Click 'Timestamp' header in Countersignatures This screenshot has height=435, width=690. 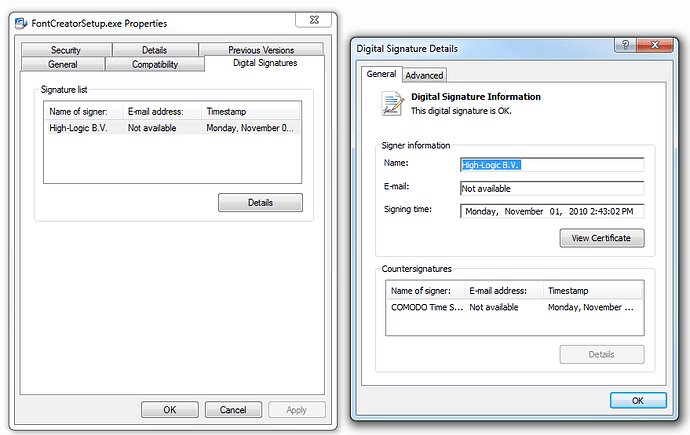[x=593, y=291]
